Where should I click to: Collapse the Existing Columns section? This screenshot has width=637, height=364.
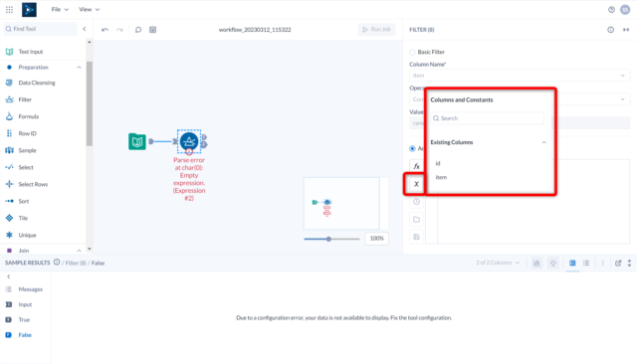(x=544, y=142)
